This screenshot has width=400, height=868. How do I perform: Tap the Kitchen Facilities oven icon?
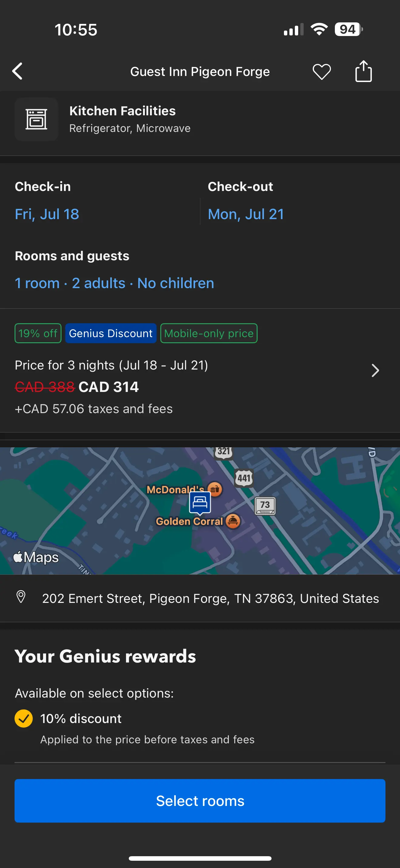pos(36,119)
